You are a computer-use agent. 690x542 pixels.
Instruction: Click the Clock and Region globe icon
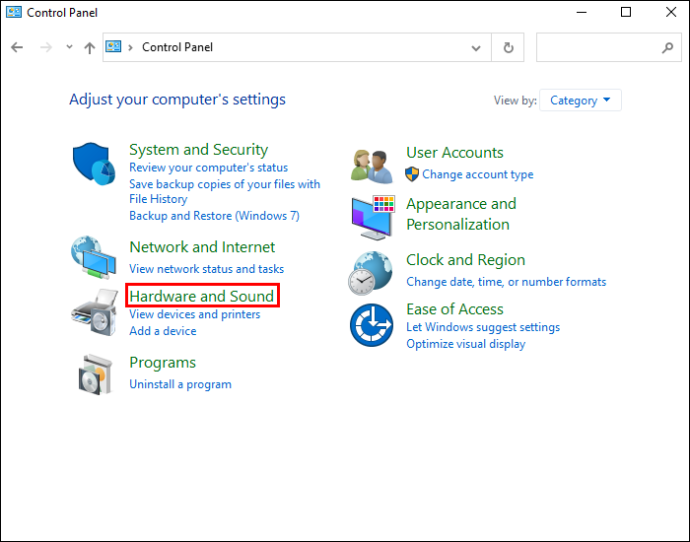coord(371,273)
